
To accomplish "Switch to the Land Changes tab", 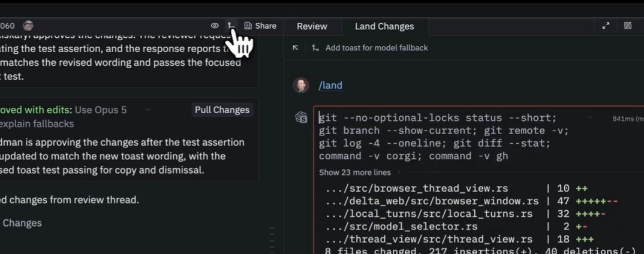I will click(384, 26).
